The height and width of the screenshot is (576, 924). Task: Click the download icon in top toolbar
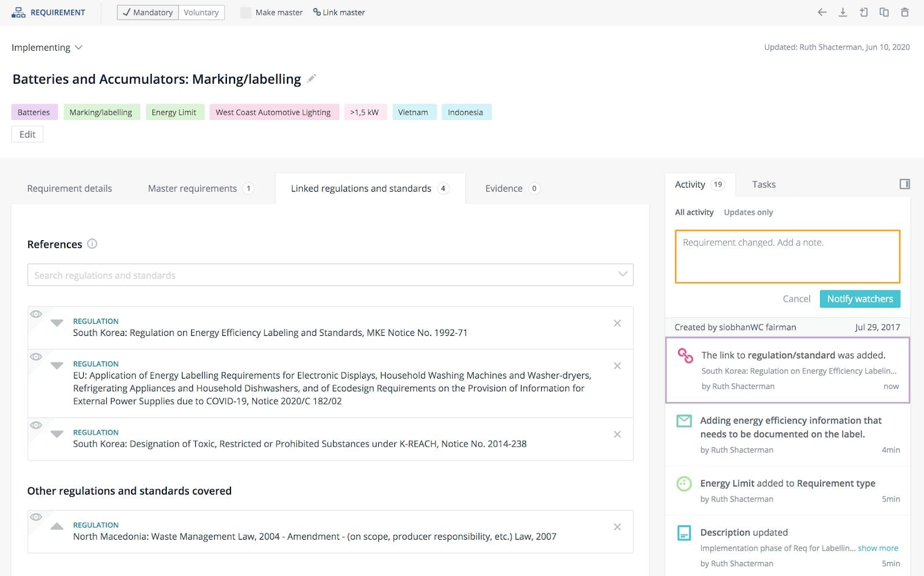point(843,12)
